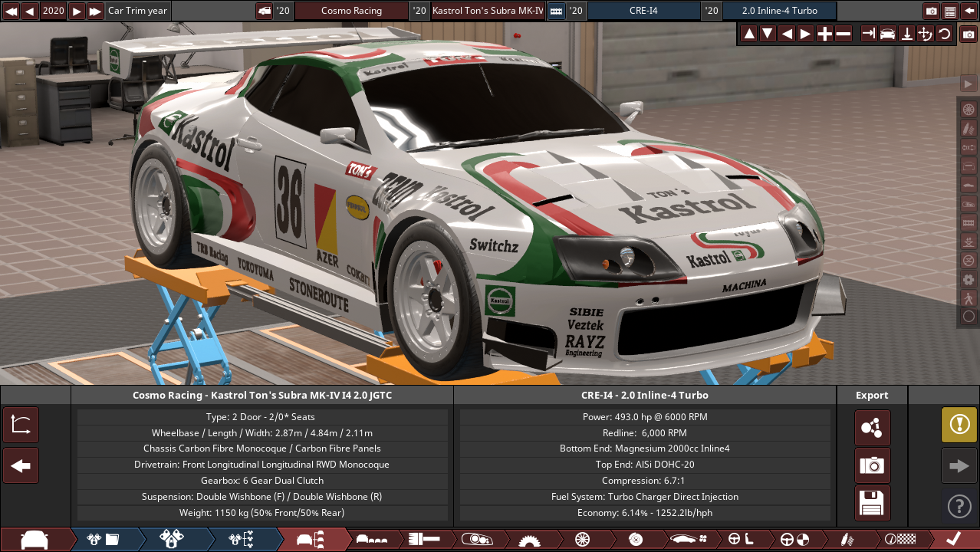Advance the trim year by one
The height and width of the screenshot is (552, 980).
[x=77, y=11]
